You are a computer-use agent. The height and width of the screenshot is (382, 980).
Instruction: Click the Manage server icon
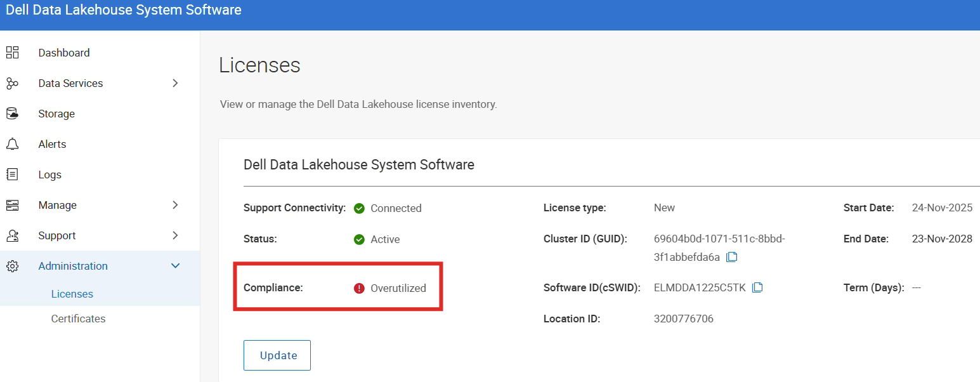point(12,205)
